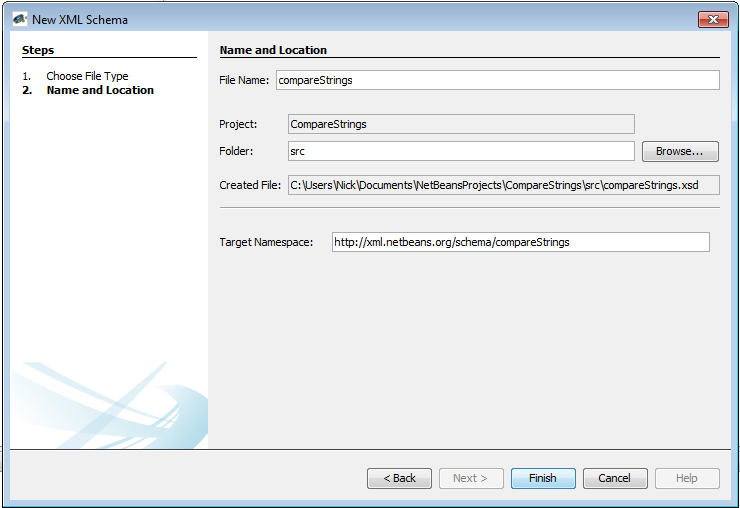Image resolution: width=740 pixels, height=508 pixels.
Task: Select the Target Namespace input field
Action: 520,242
